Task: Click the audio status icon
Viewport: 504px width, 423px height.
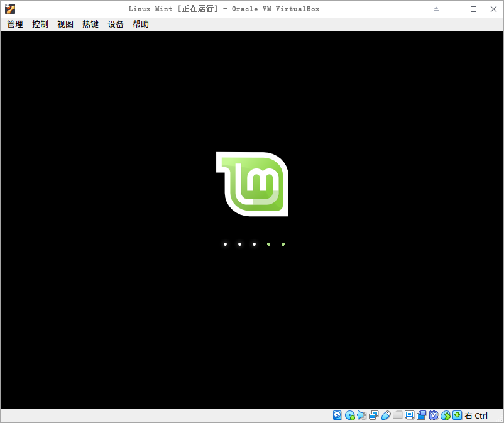Action: [361, 415]
